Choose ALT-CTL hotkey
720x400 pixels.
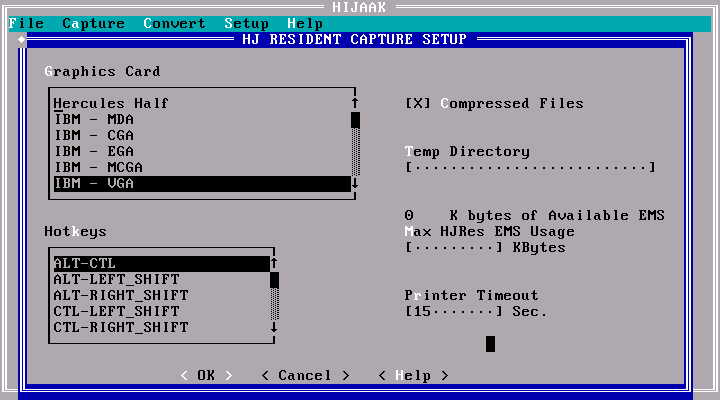click(x=162, y=264)
